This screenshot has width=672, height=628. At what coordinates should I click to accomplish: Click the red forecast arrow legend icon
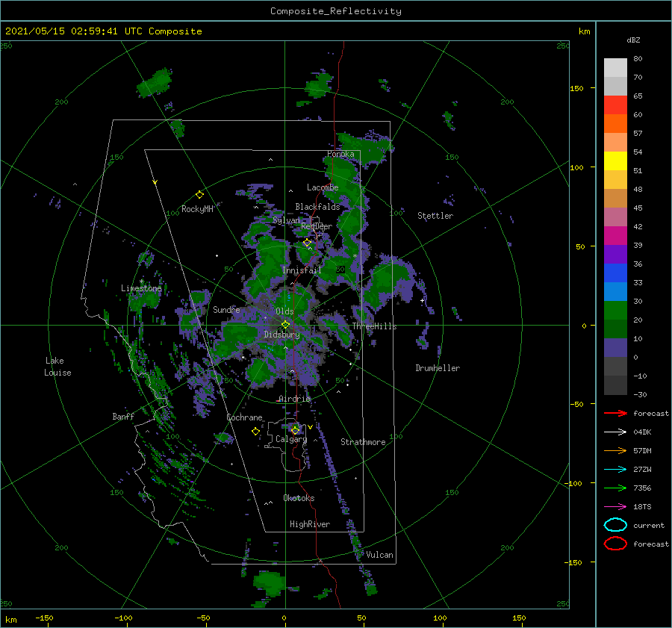click(615, 413)
